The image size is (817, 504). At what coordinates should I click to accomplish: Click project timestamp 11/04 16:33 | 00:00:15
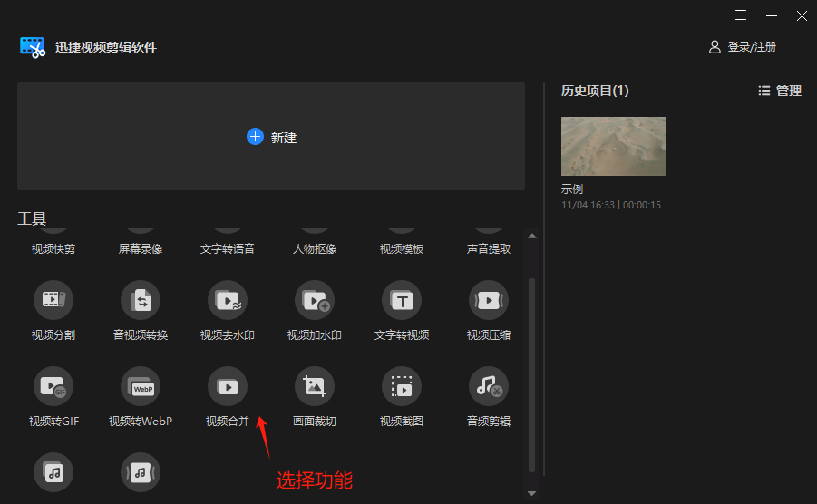pyautogui.click(x=610, y=205)
